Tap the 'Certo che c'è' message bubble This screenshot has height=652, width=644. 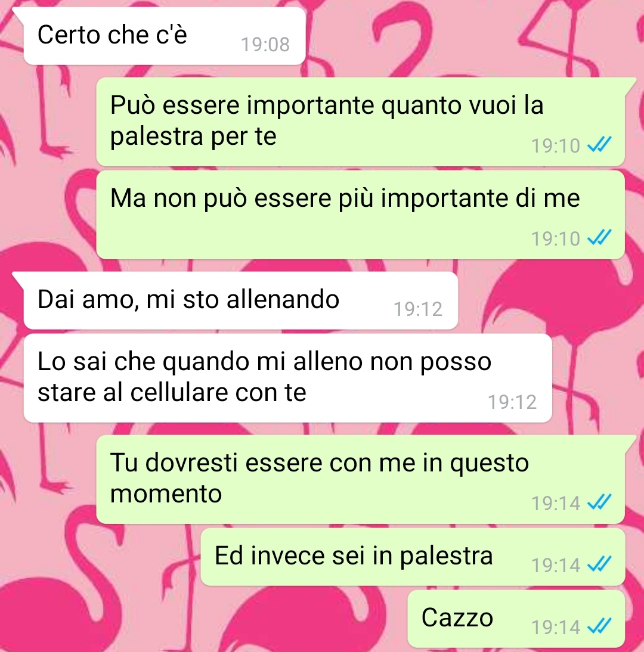(x=165, y=36)
